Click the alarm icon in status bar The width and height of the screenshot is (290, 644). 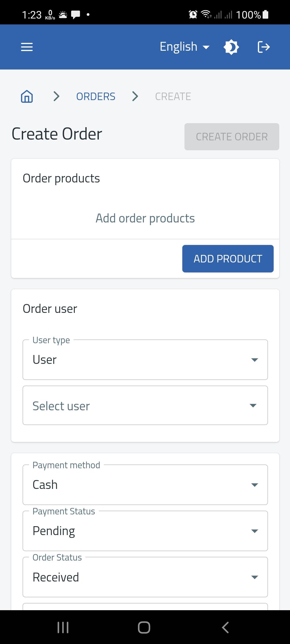click(x=193, y=14)
